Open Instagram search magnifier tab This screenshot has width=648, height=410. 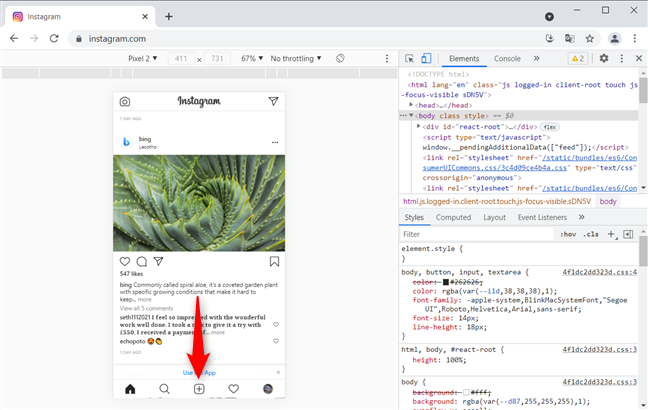(x=164, y=389)
